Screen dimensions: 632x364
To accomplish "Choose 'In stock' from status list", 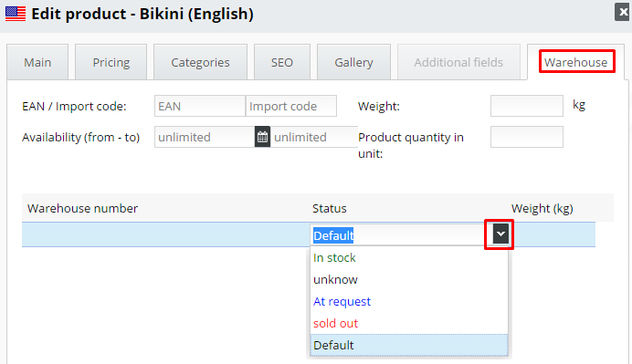I will [409, 257].
